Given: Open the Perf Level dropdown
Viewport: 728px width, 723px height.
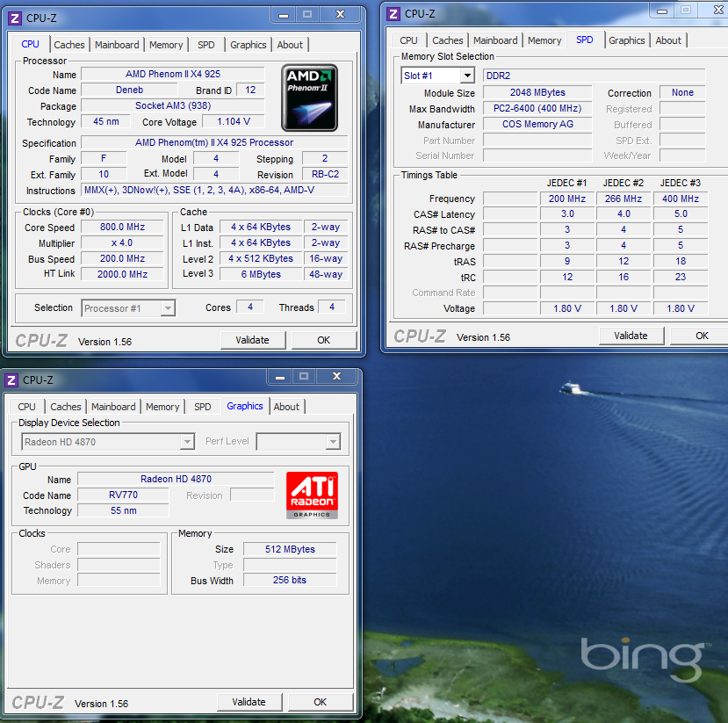Looking at the screenshot, I should tap(333, 442).
